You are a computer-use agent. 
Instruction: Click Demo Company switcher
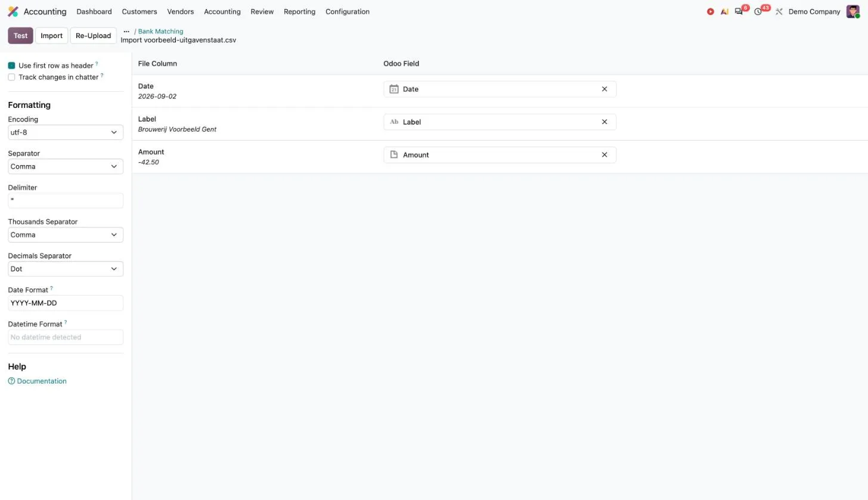point(814,11)
